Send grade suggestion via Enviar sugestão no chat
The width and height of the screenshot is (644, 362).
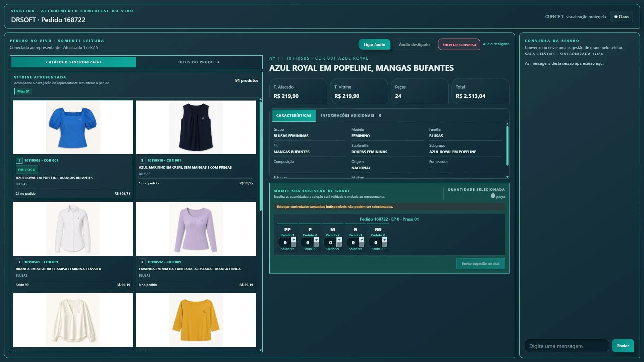480,264
